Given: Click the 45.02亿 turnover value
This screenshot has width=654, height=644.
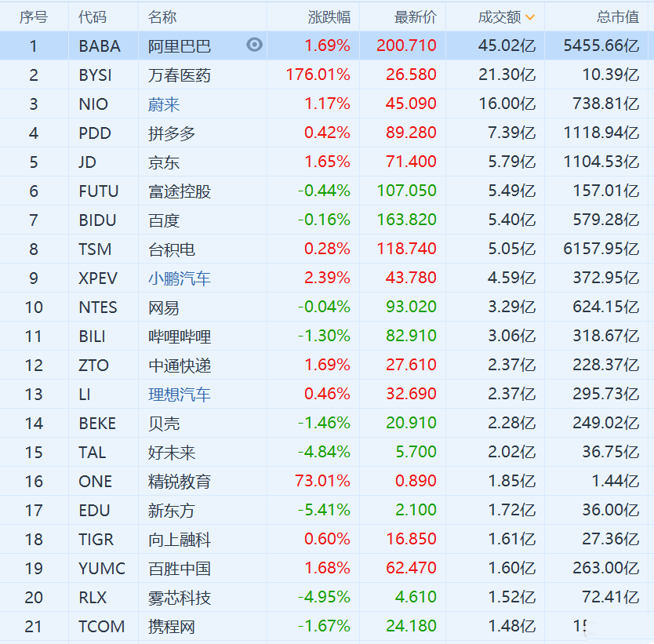Looking at the screenshot, I should pyautogui.click(x=507, y=45).
